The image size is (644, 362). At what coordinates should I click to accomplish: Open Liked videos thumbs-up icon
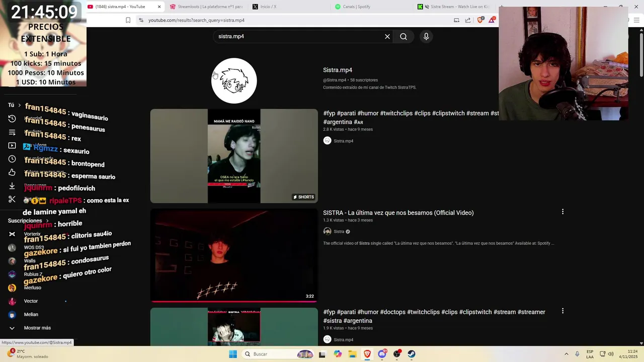[12, 172]
